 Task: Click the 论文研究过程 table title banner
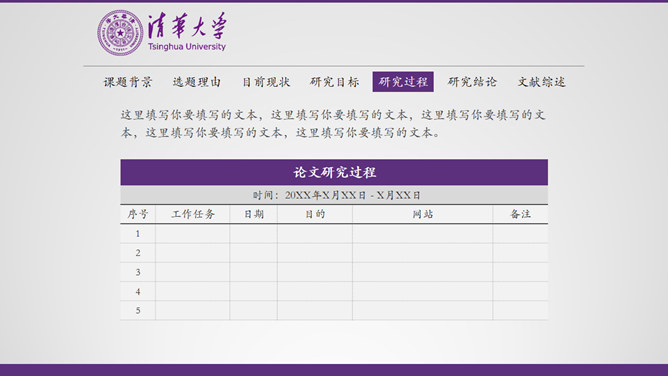[x=334, y=172]
